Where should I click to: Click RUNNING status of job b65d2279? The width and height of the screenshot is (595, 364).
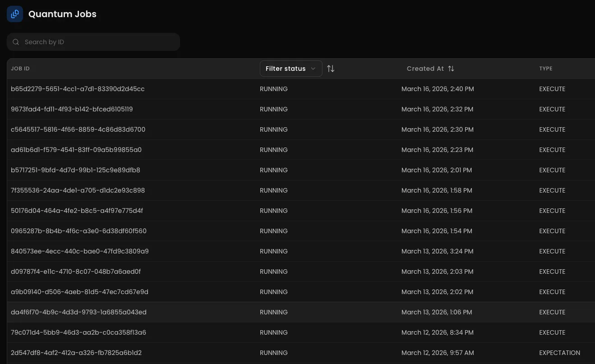click(x=274, y=89)
